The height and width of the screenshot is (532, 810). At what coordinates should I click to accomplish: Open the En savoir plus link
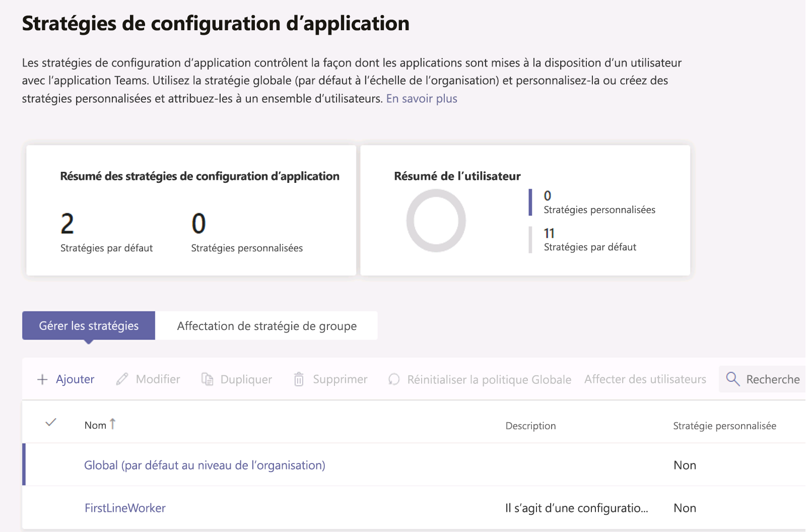point(422,99)
